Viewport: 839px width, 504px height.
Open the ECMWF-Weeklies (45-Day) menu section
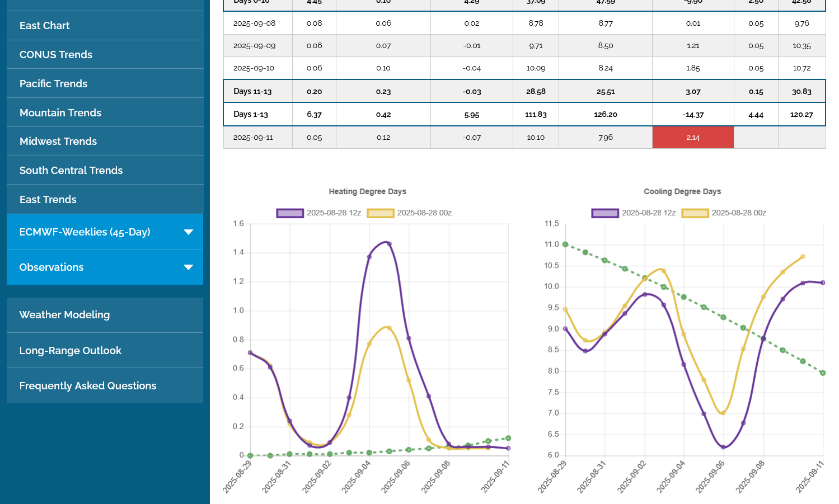point(85,232)
